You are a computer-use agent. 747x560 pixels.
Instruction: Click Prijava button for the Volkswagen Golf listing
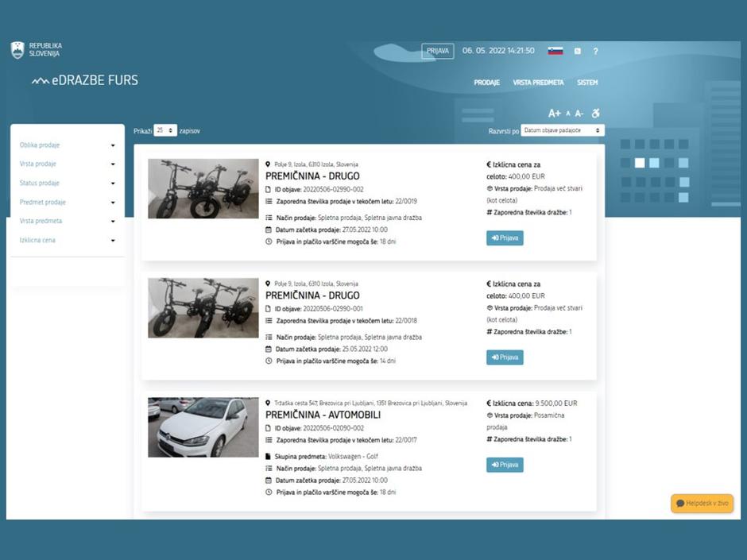[x=505, y=465]
